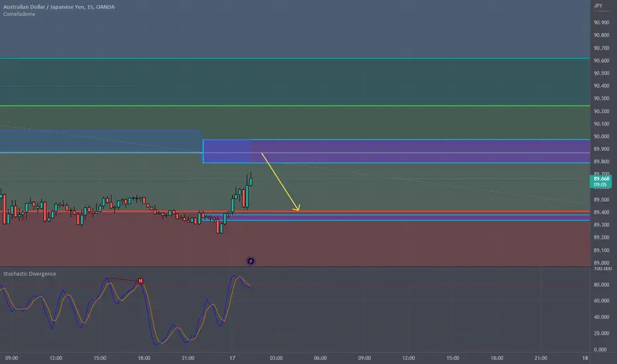Viewport: 617px width, 364px height.
Task: Click the latest green candlestick near 89.668
Action: [x=250, y=181]
